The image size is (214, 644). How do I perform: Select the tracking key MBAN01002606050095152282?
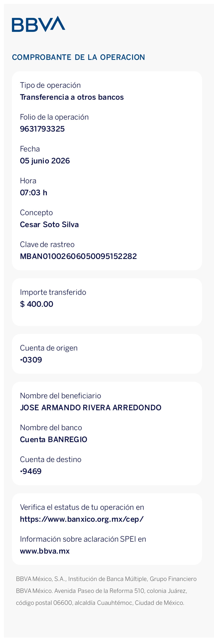point(78,256)
